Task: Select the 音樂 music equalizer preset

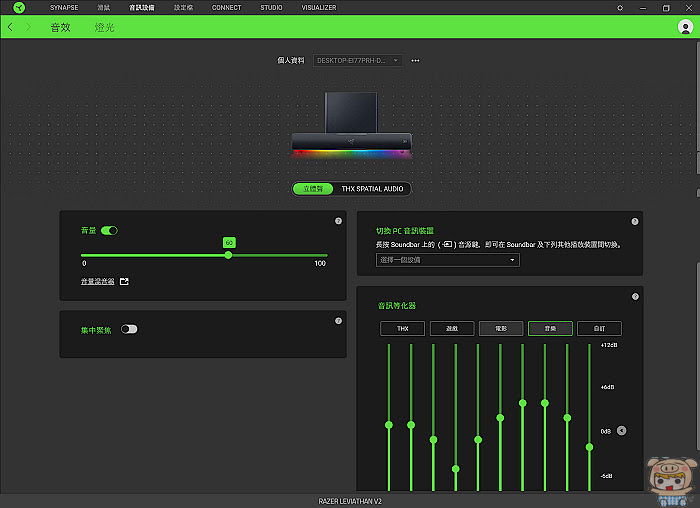Action: (x=550, y=329)
